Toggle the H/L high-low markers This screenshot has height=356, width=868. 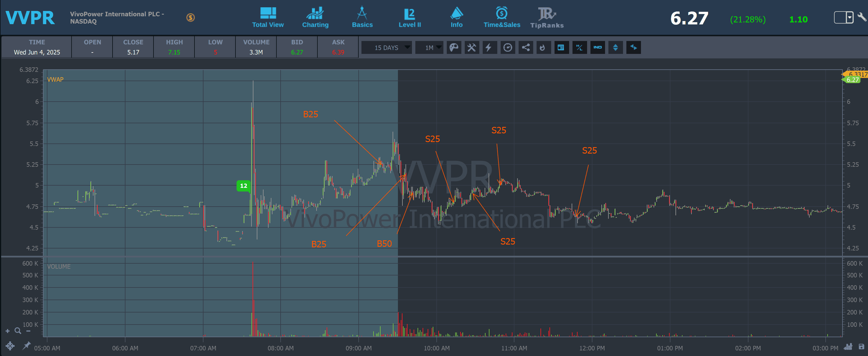580,47
